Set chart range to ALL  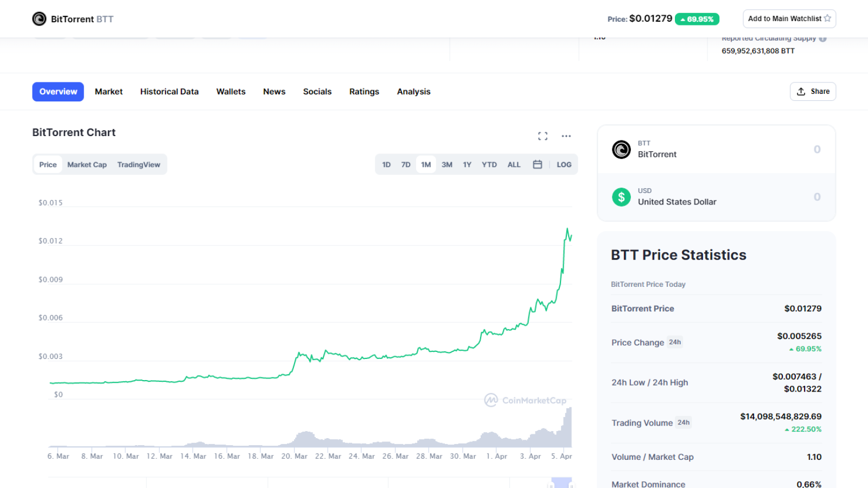tap(514, 164)
